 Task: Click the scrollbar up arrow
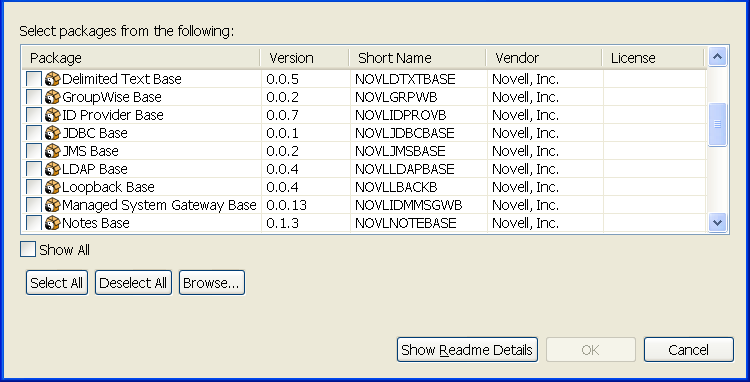tap(717, 57)
